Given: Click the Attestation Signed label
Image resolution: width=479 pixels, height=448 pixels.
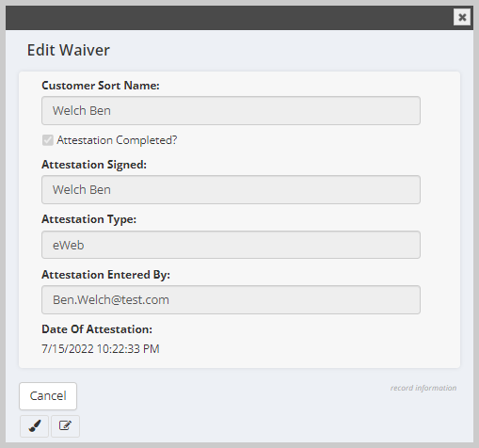Looking at the screenshot, I should pos(94,165).
